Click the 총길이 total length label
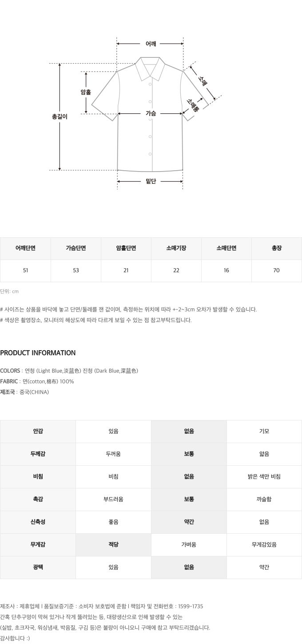 click(x=60, y=117)
